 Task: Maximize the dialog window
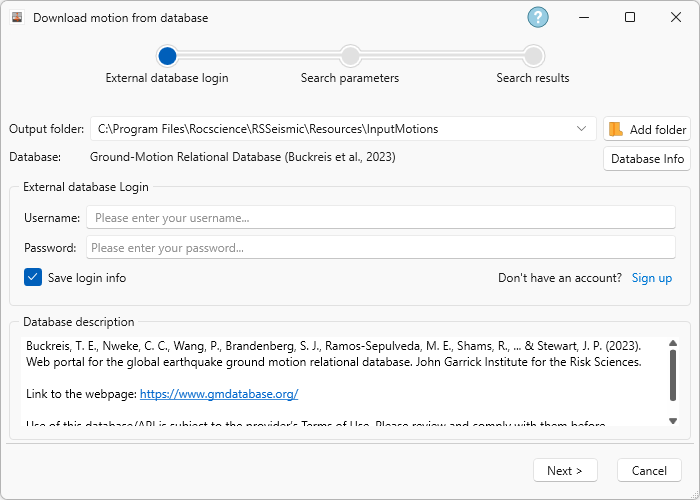pyautogui.click(x=629, y=17)
